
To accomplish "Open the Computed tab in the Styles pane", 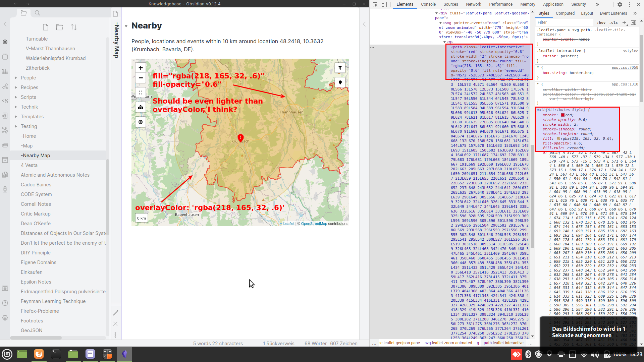I will [x=566, y=13].
